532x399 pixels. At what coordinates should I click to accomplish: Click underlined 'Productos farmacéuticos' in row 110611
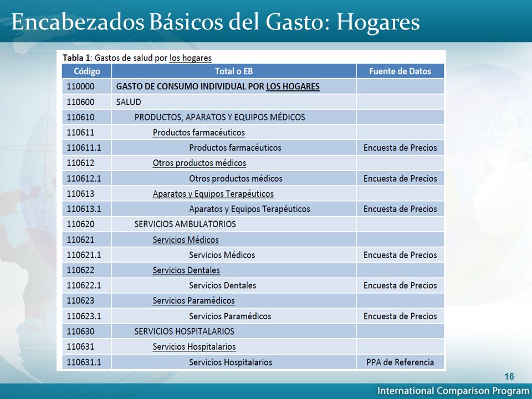tap(199, 132)
